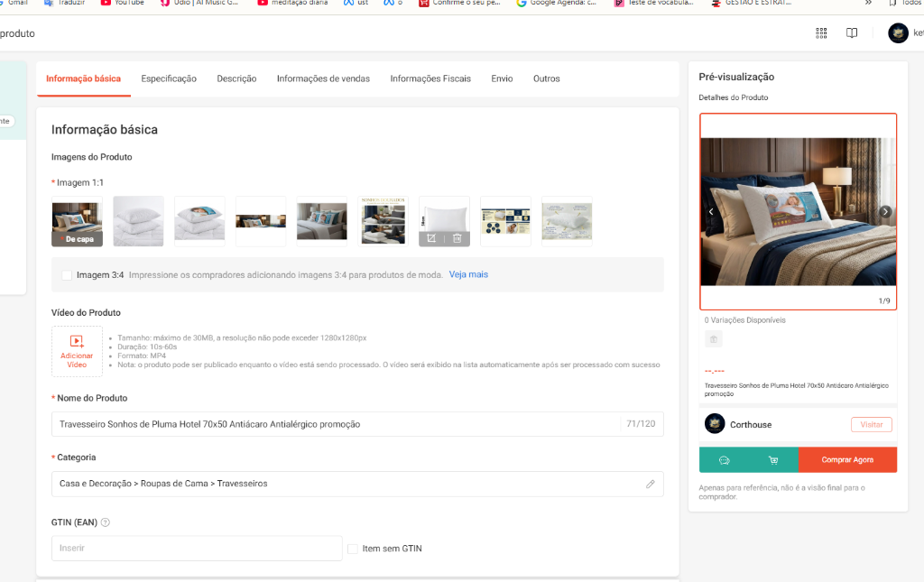Click the chat icon in preview
924x582 pixels.
(724, 460)
